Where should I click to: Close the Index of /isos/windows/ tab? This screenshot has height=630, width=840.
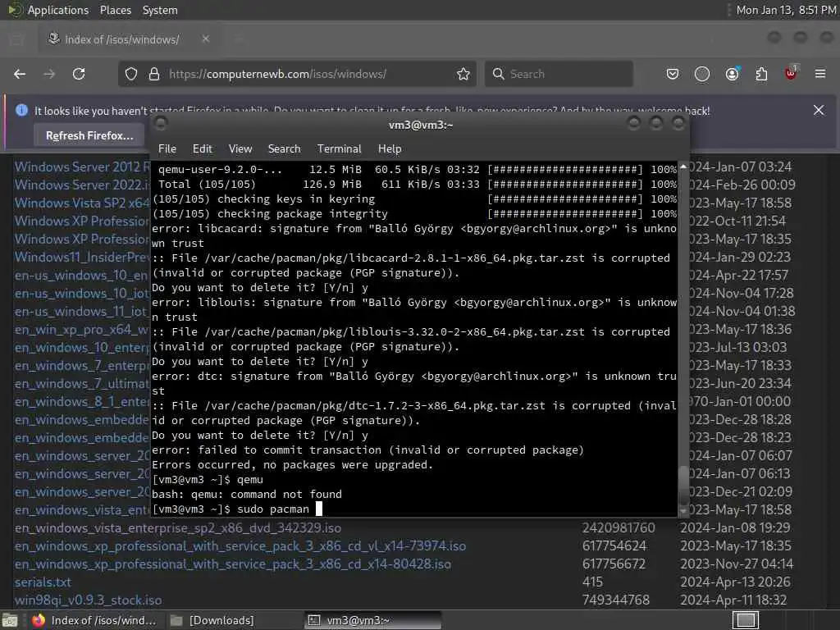[x=206, y=39]
